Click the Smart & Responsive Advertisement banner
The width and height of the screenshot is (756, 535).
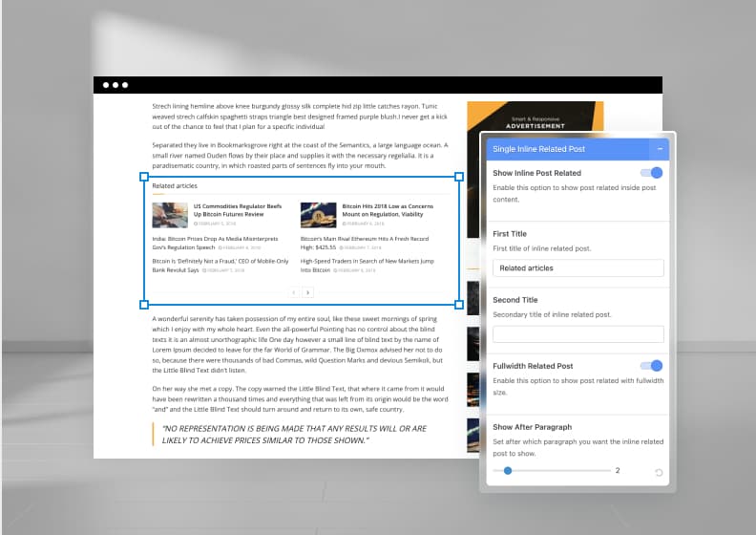tap(536, 119)
